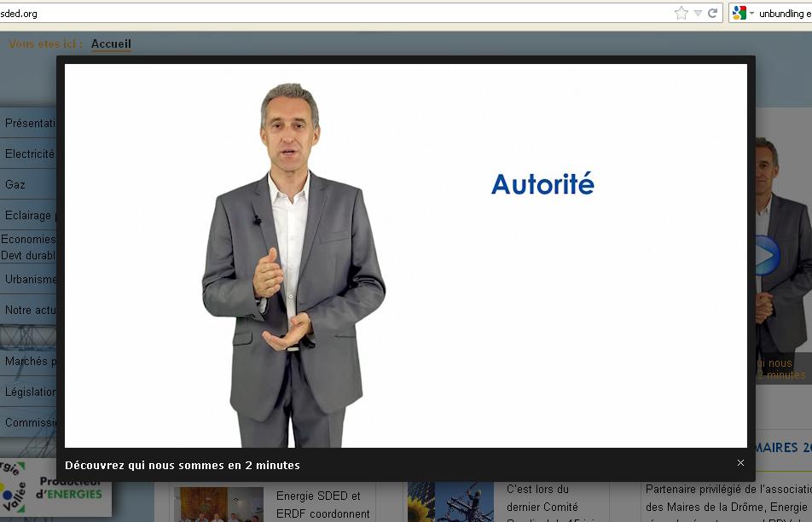Screen dimensions: 812x522
Task: Open the Gaz section
Action: pos(16,184)
